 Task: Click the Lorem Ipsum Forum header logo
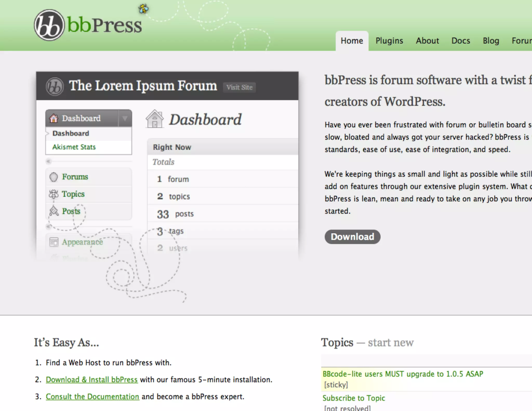pyautogui.click(x=55, y=86)
